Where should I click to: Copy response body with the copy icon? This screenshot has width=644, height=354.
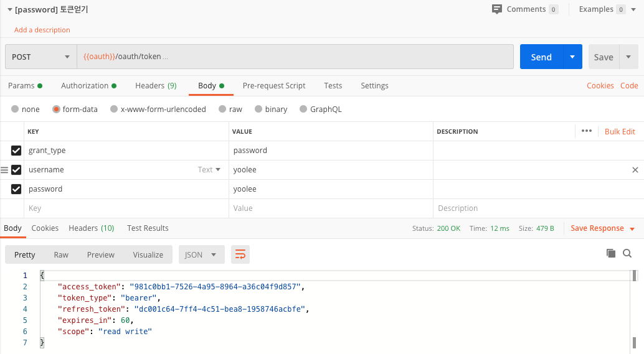611,253
